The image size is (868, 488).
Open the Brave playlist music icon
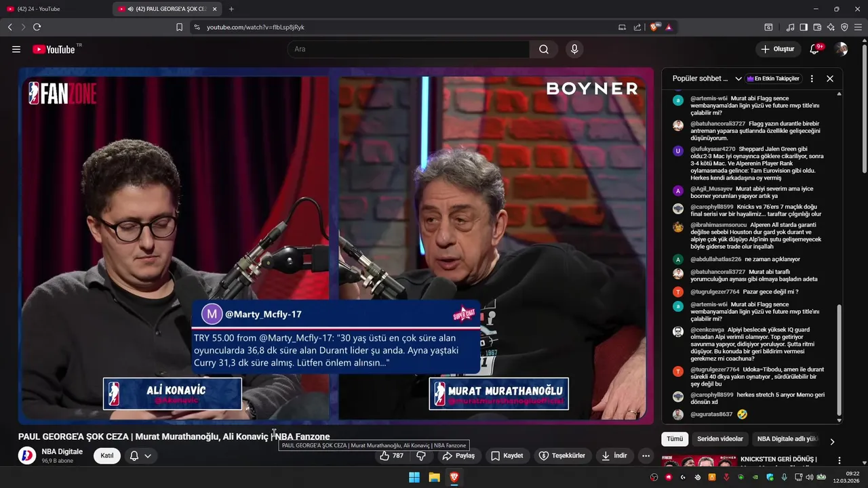(x=790, y=27)
